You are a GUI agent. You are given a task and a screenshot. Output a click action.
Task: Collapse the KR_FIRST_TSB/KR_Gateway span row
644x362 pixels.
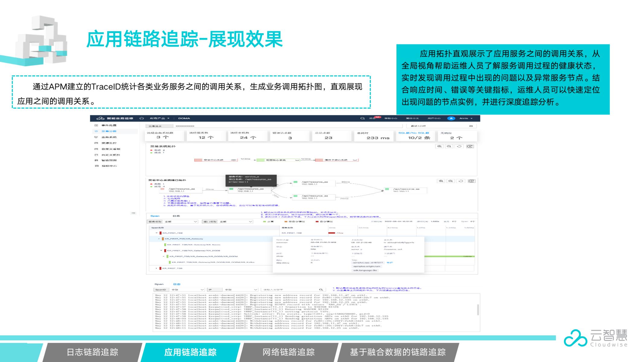(159, 239)
